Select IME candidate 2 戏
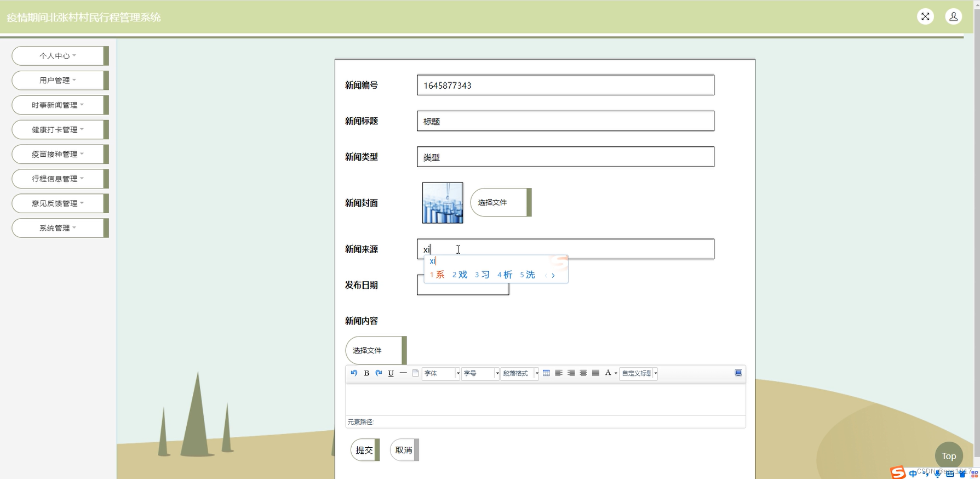The height and width of the screenshot is (479, 980). pos(460,275)
